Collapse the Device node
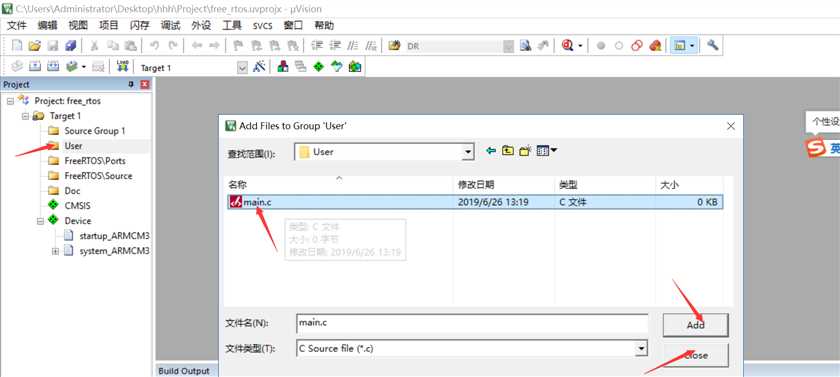This screenshot has height=377, width=840. point(40,221)
